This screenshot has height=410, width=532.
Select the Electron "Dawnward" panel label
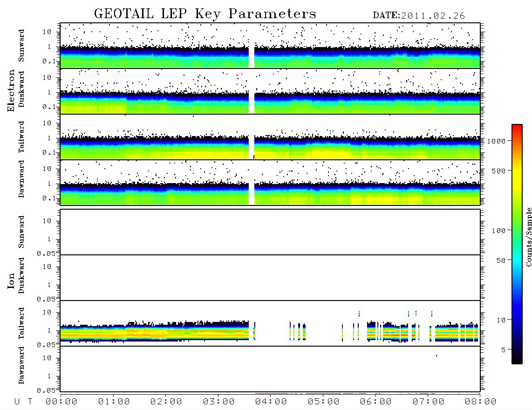pyautogui.click(x=21, y=179)
